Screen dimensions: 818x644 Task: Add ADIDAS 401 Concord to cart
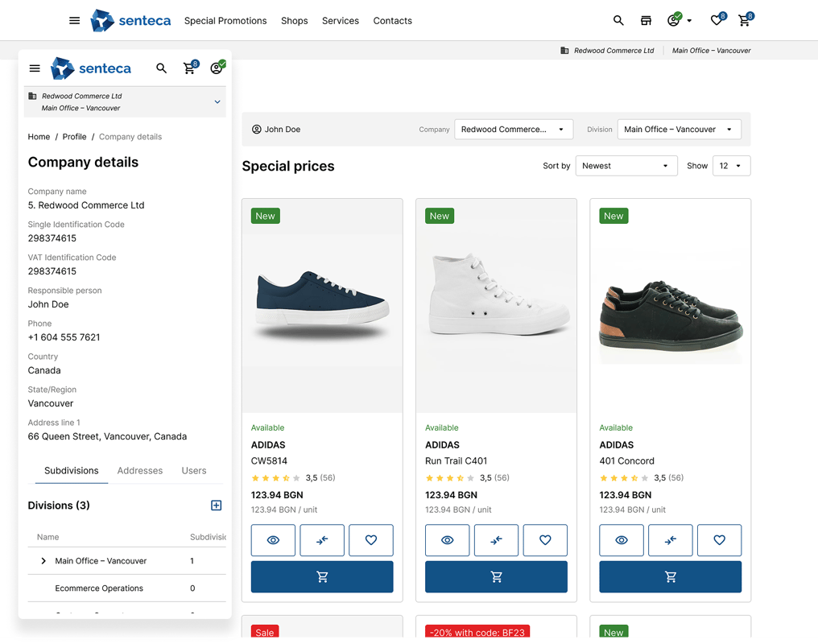(x=670, y=576)
